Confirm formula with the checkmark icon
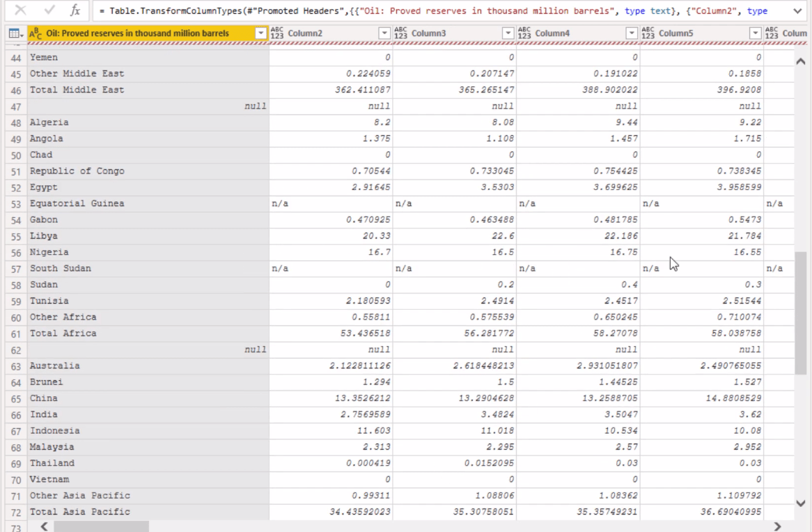Viewport: 812px width, 532px height. coord(49,10)
